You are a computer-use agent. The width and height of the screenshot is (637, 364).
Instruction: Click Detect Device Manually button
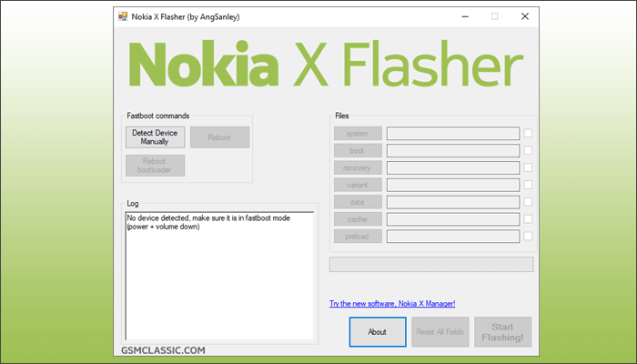(x=156, y=137)
